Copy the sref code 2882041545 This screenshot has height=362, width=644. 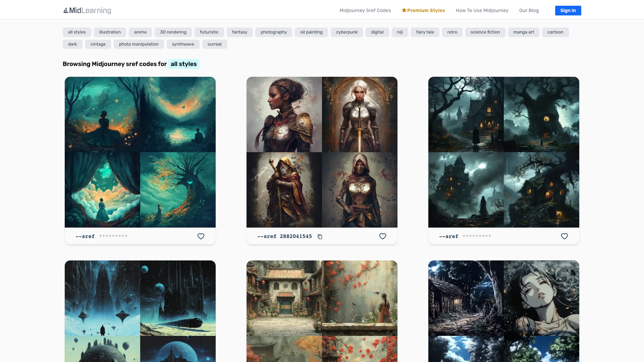(320, 237)
